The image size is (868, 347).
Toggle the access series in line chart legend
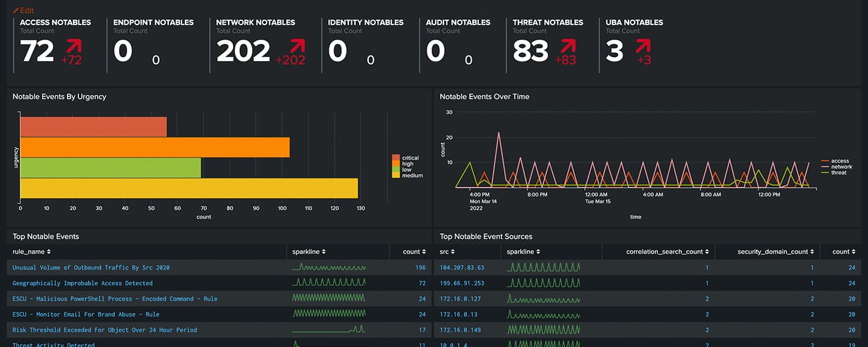[x=835, y=161]
